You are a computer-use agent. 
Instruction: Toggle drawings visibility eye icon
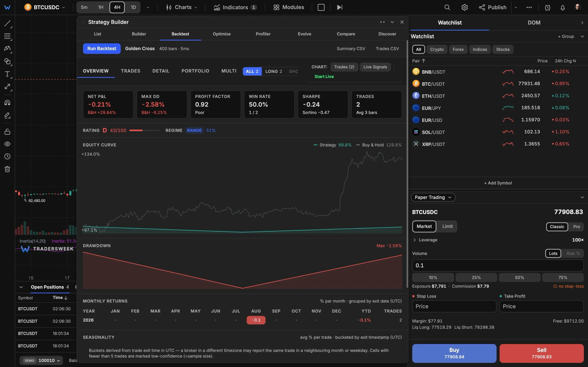click(x=7, y=144)
